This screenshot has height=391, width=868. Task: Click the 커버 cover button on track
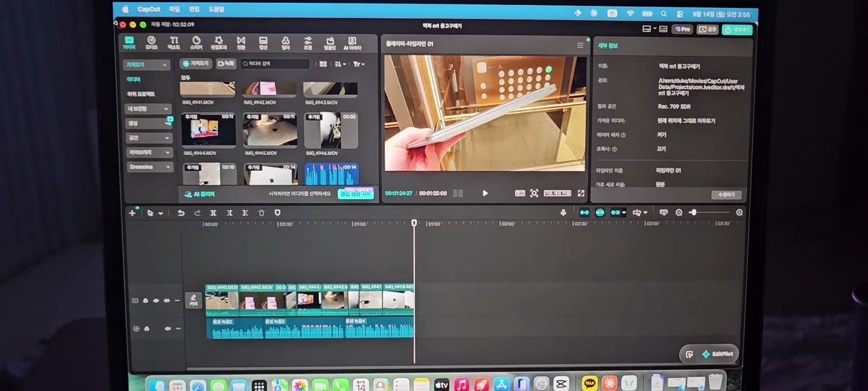[193, 300]
